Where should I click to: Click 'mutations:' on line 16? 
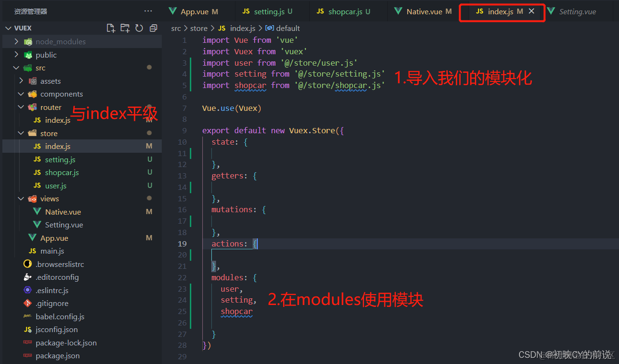point(234,210)
